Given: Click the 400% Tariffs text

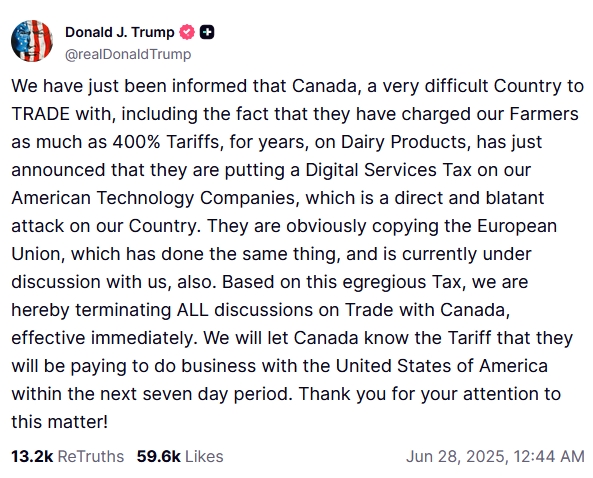Looking at the screenshot, I should point(166,142).
